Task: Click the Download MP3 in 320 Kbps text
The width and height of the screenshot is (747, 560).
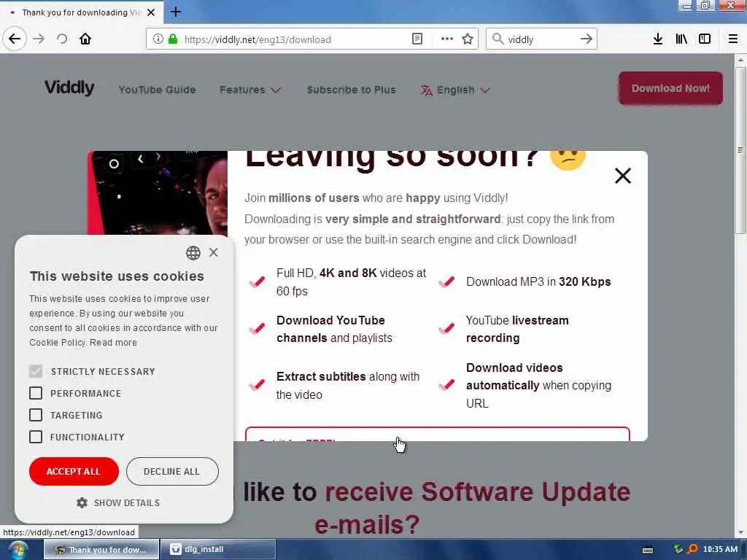Action: (538, 281)
